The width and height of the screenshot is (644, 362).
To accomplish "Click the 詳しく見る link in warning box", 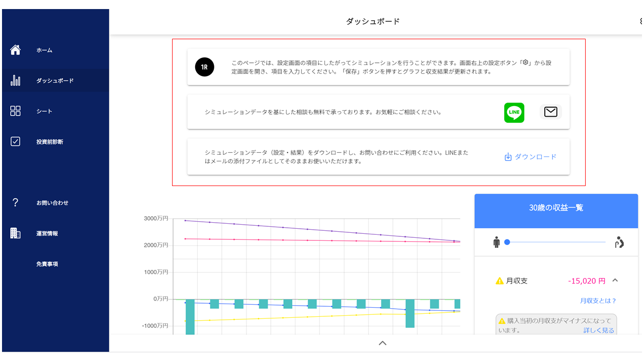I will click(x=599, y=330).
